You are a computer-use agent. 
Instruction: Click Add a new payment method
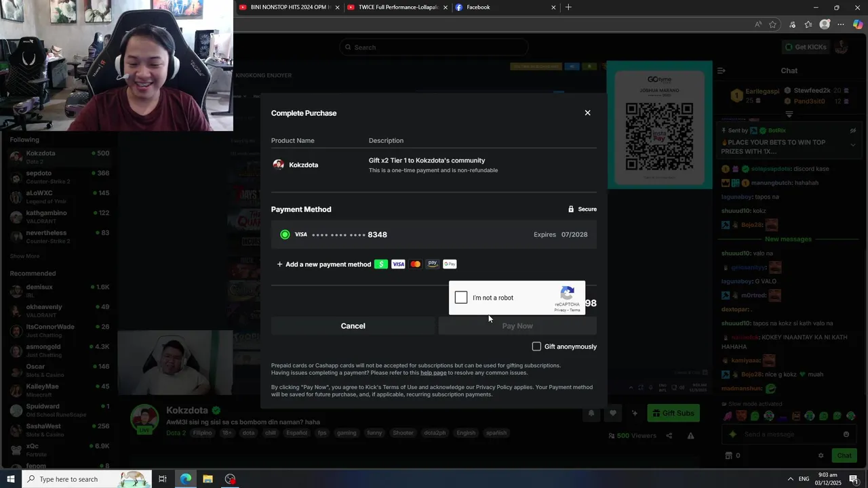click(323, 264)
